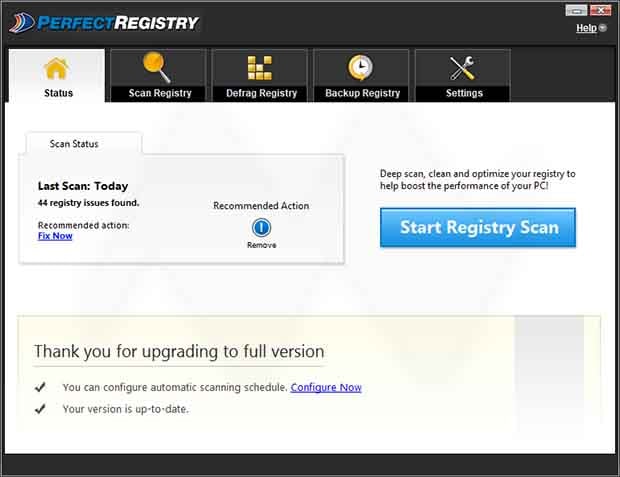Image resolution: width=620 pixels, height=477 pixels.
Task: Click the checkmark beside automatic scanning schedule
Action: click(x=40, y=387)
